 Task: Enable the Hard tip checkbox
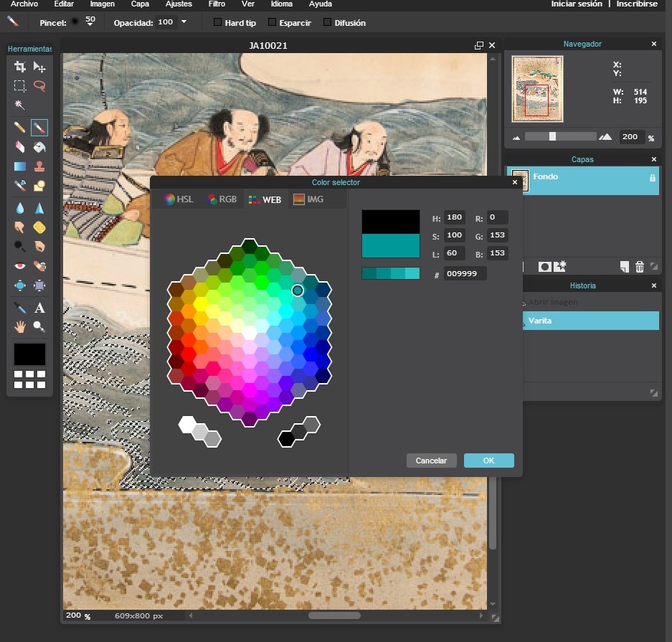click(x=218, y=22)
